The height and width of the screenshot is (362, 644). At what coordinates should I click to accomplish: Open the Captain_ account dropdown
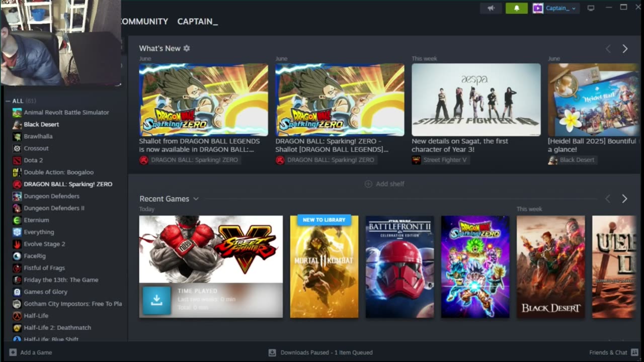555,8
